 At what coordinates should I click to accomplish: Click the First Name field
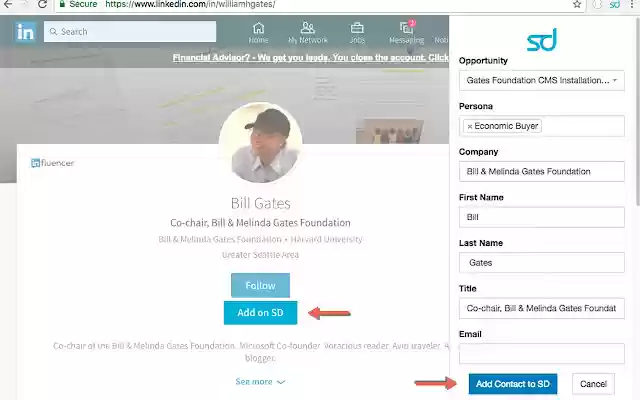[542, 217]
